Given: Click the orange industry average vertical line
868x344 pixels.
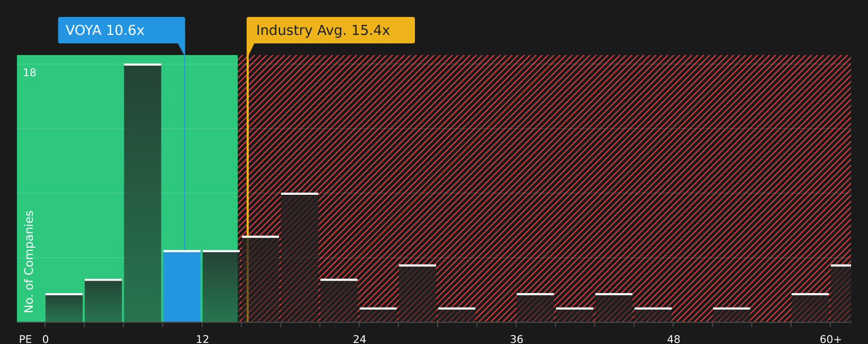Looking at the screenshot, I should tap(247, 188).
